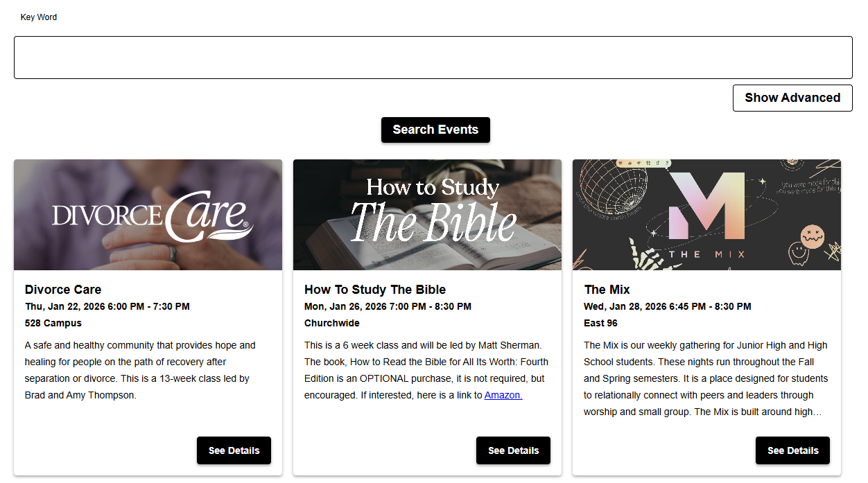The width and height of the screenshot is (868, 483).
Task: Click the Mon, Jan 26, 2026 date line
Action: 388,306
